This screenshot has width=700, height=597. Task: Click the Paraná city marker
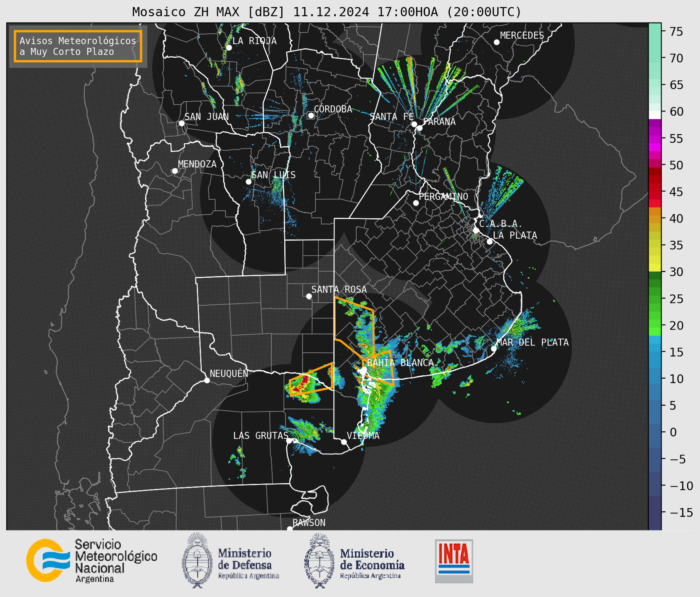tap(420, 128)
